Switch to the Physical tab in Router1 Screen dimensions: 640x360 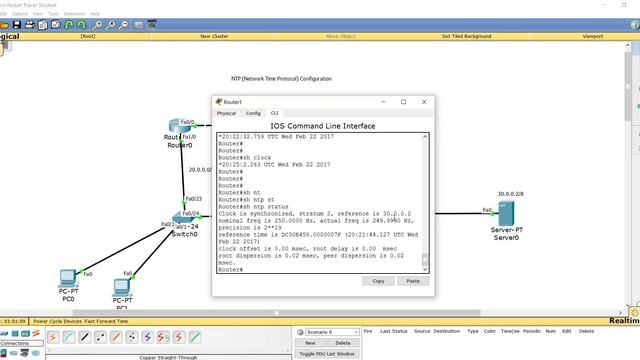coord(227,113)
